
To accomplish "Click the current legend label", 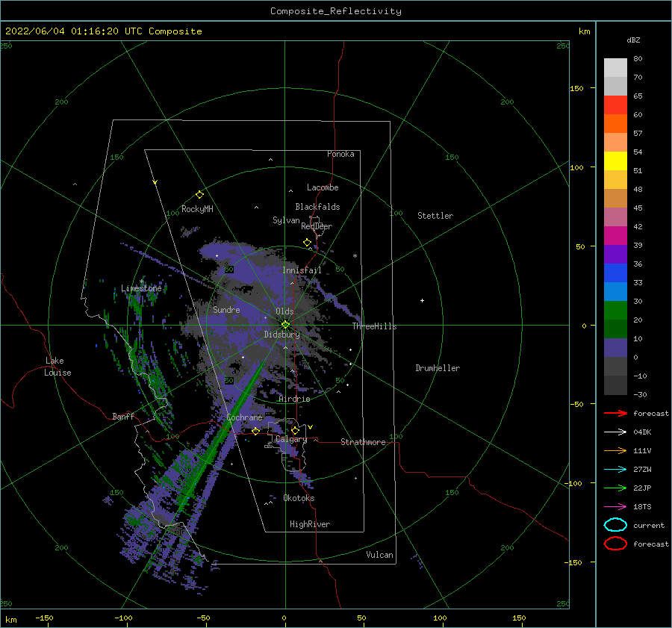I will click(x=648, y=525).
